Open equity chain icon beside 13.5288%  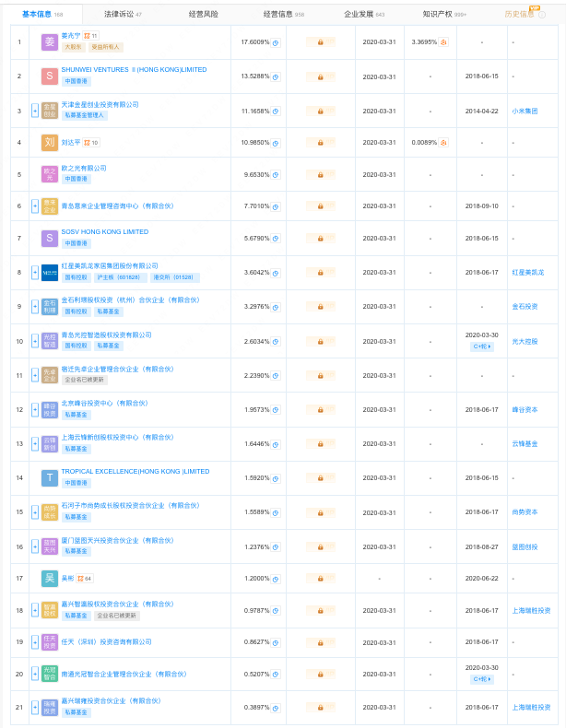click(276, 77)
